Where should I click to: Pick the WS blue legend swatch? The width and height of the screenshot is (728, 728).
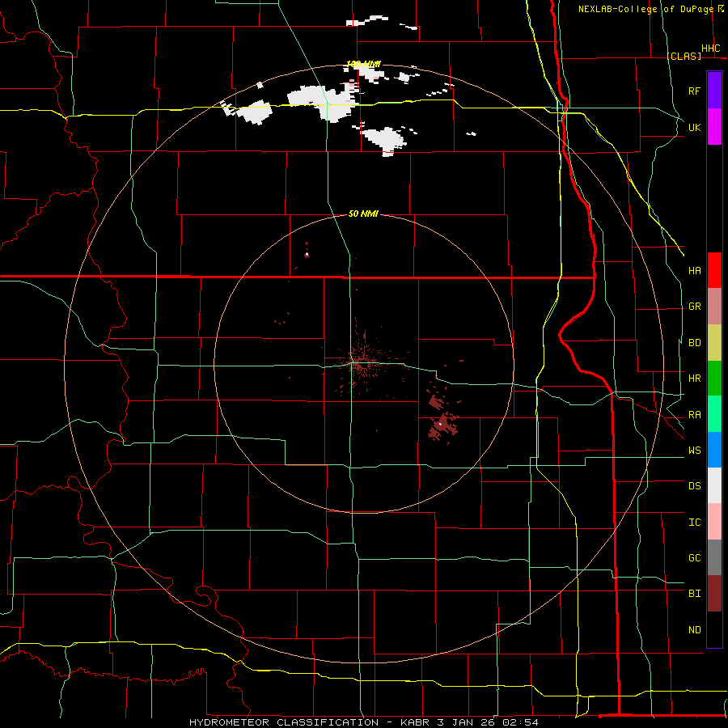[714, 450]
